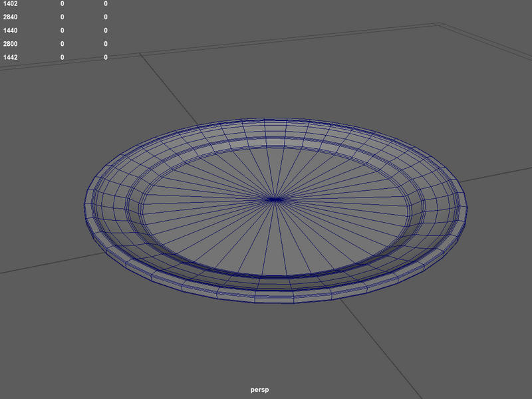
Task: Click the 1440 value in the heads-up display
Action: [x=10, y=31]
